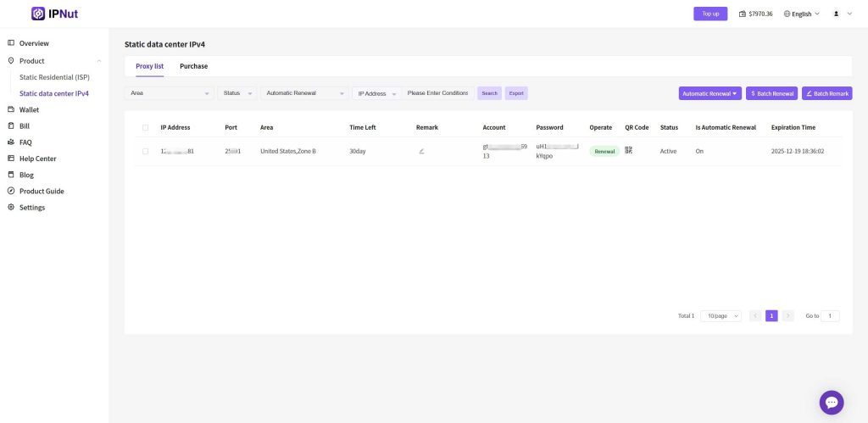Tick the checkbox for the proxy row
Screen dimensions: 868x423
145,151
